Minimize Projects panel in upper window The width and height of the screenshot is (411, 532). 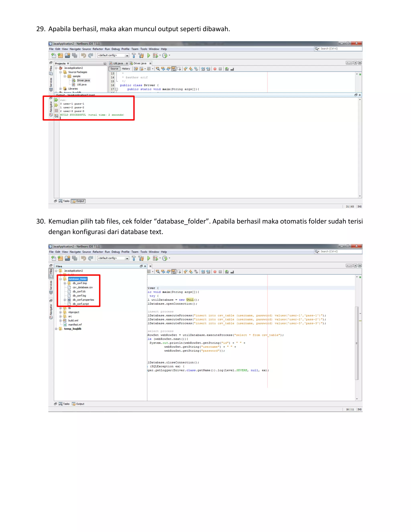(105, 63)
